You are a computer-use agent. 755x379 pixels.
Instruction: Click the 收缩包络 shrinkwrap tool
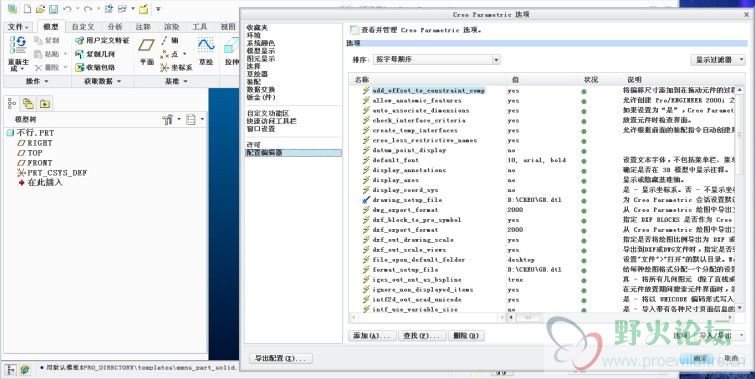(x=95, y=67)
